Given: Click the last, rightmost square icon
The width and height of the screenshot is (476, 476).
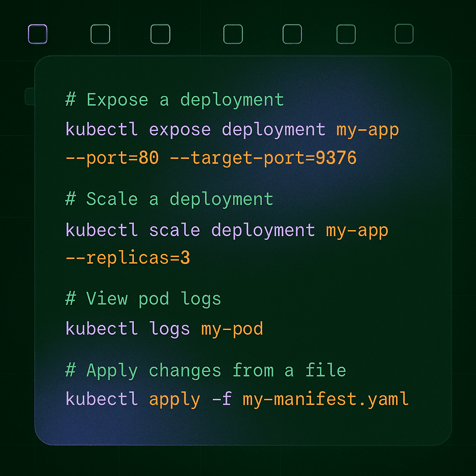Looking at the screenshot, I should coord(404,33).
